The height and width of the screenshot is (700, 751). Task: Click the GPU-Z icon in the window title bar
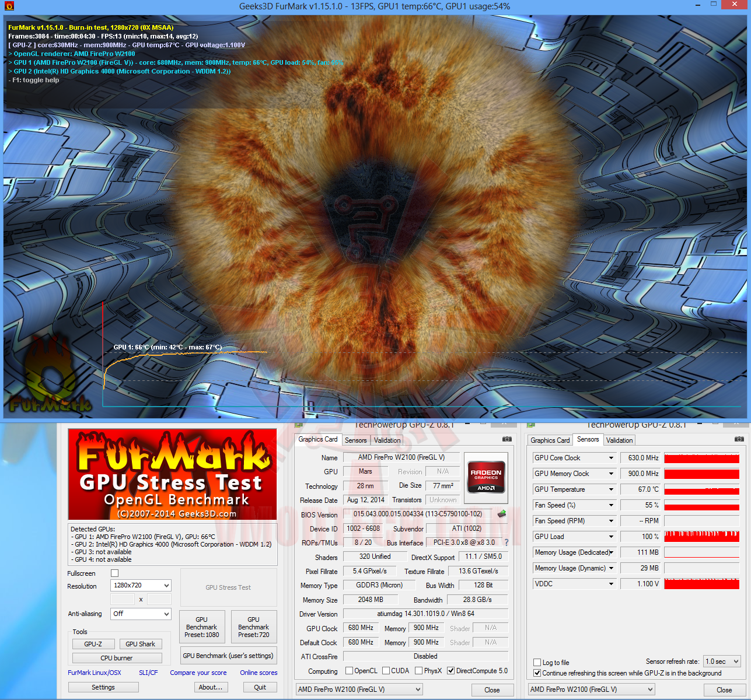coord(298,425)
